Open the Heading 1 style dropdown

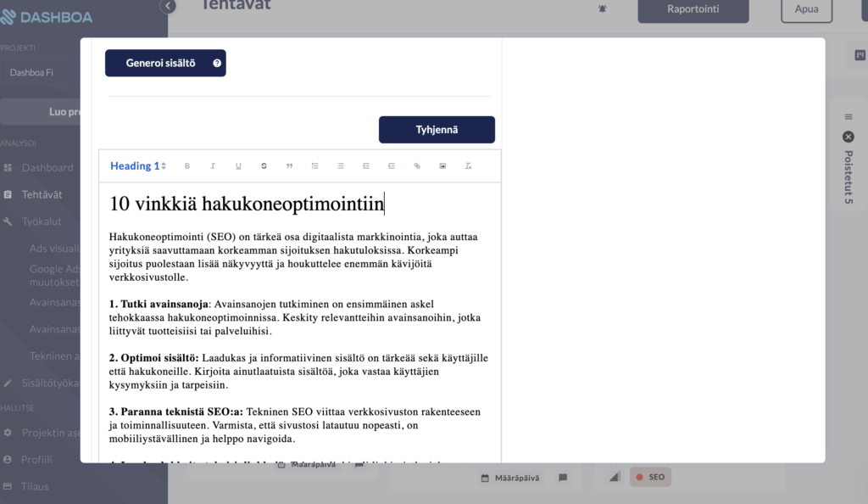(138, 165)
